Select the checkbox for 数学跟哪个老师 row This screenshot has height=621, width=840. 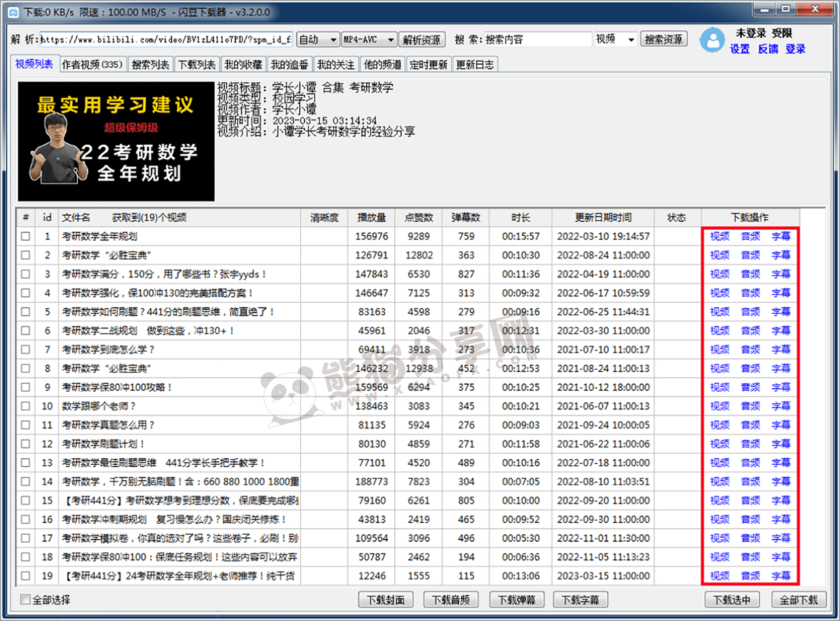(x=25, y=406)
